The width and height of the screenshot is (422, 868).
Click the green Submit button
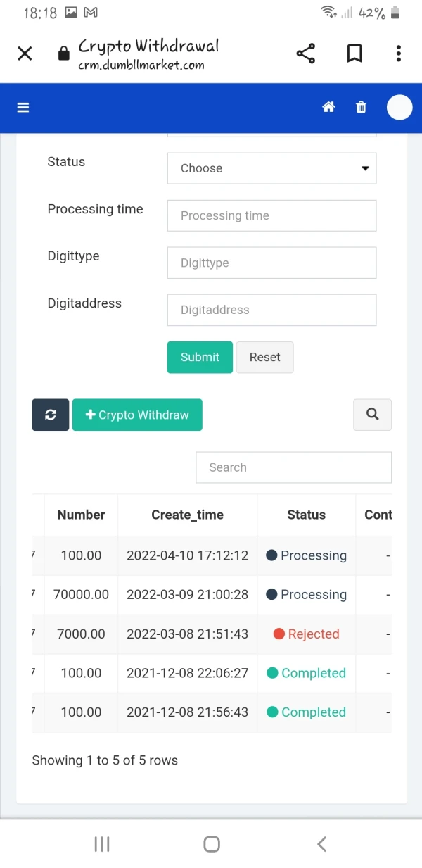click(200, 357)
